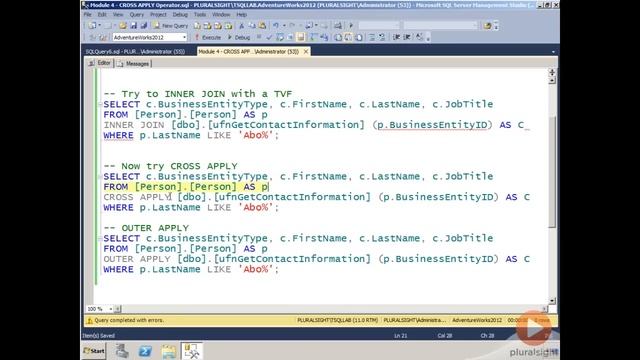640x360 pixels.
Task: Click the Specify Values for Template Parameters icon
Action: (419, 37)
